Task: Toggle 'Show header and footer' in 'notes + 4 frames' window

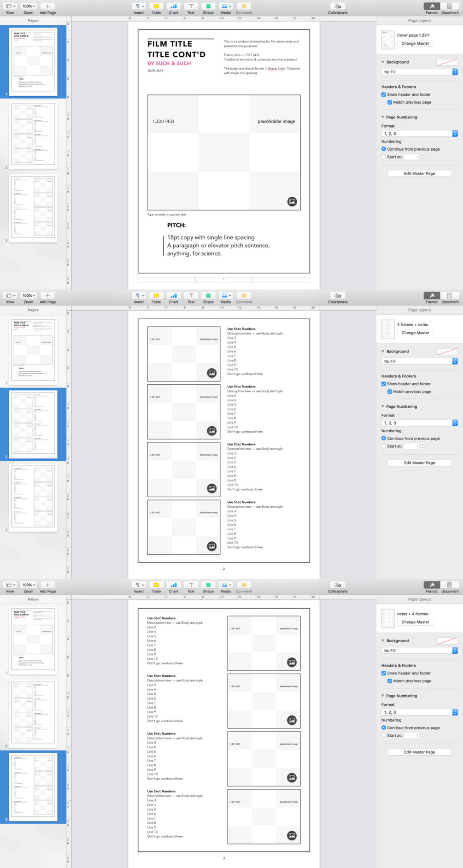Action: pos(384,673)
